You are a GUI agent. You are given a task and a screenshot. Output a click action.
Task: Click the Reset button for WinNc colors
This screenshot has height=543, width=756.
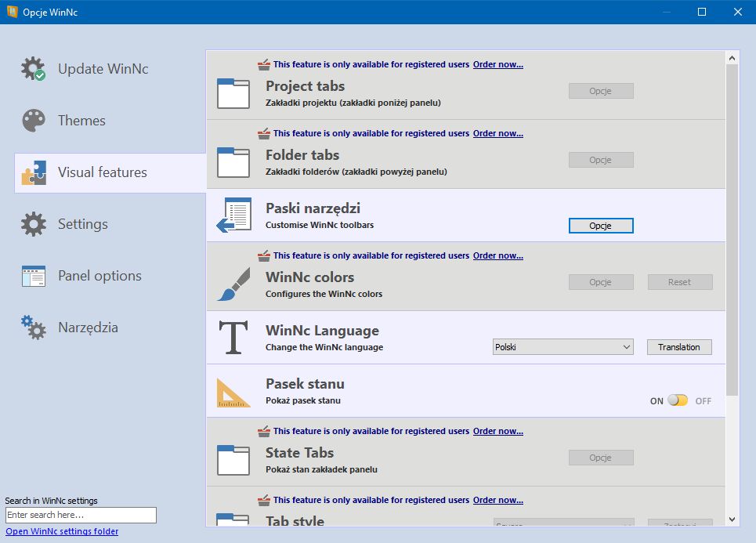pos(680,282)
